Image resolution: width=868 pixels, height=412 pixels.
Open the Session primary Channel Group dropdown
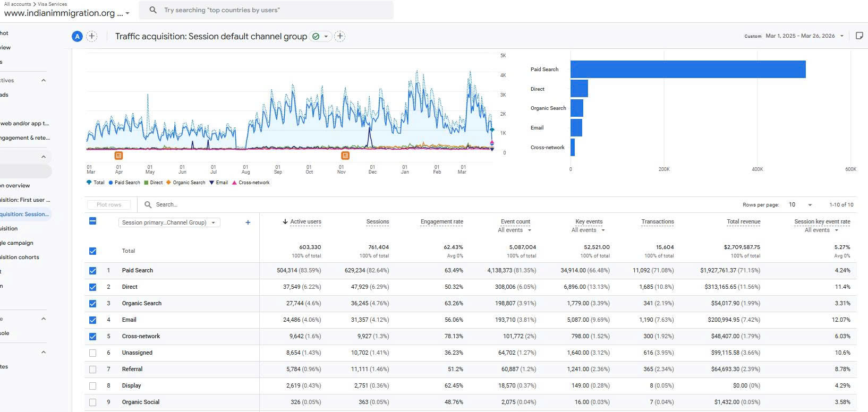point(168,222)
